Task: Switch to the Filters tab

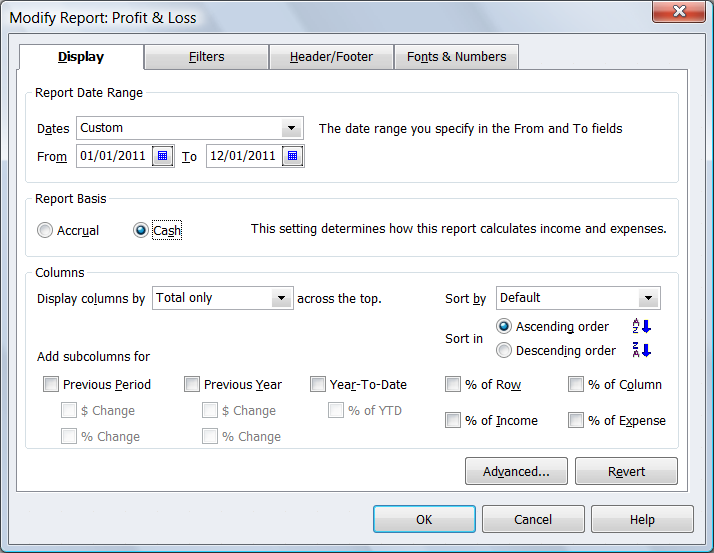Action: pyautogui.click(x=206, y=57)
